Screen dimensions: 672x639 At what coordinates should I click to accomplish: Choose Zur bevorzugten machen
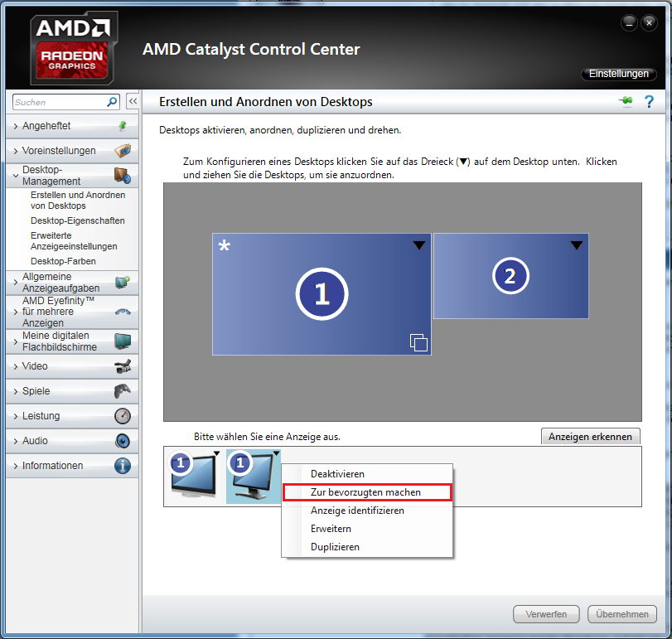[x=367, y=492]
